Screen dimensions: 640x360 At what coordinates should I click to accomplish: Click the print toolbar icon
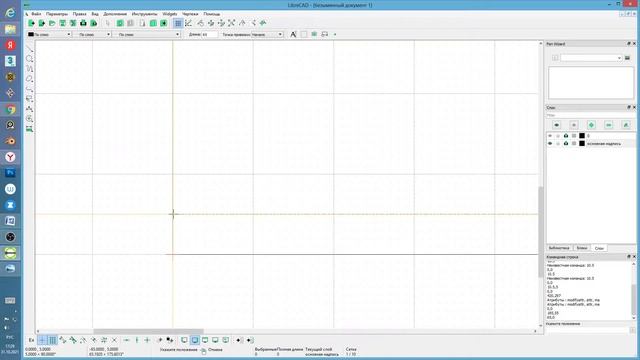tap(83, 23)
